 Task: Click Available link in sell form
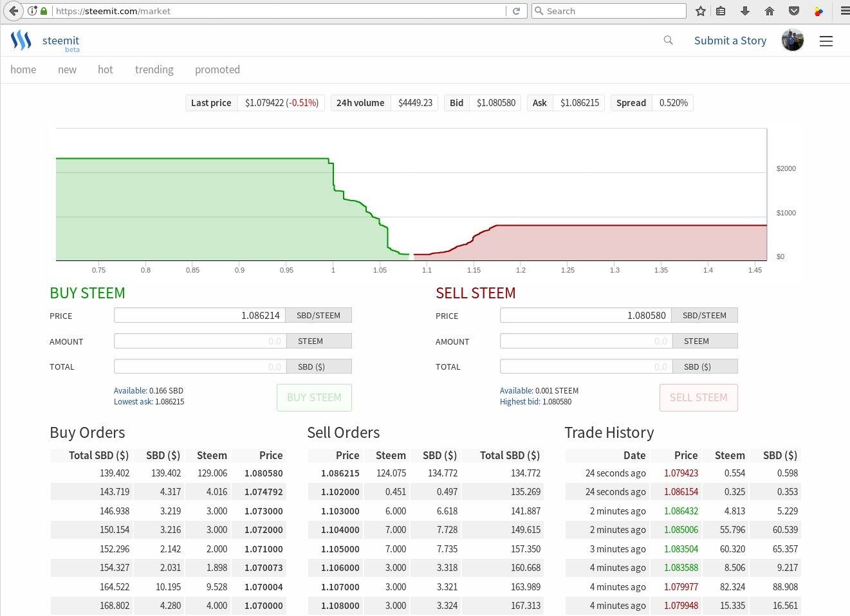click(516, 391)
